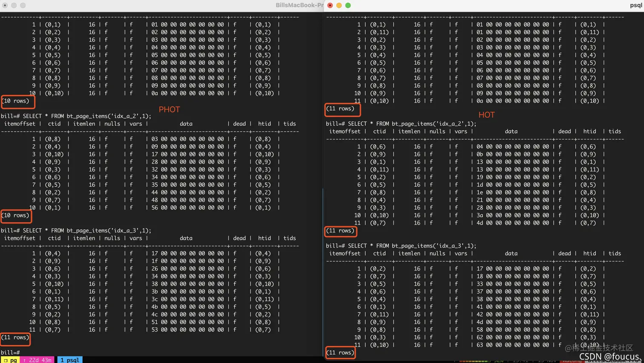Viewport: 644px width, 363px height.
Task: Click '(11 rows)' count at bottom of right terminal
Action: tap(340, 352)
